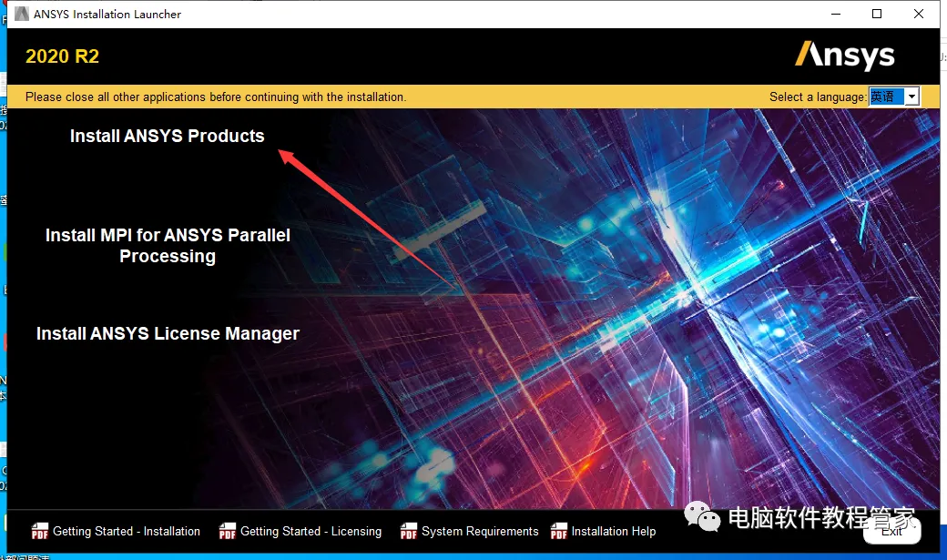Click the PDF icon for Getting Started - Licensing
Screen dimensions: 947x560
227,531
